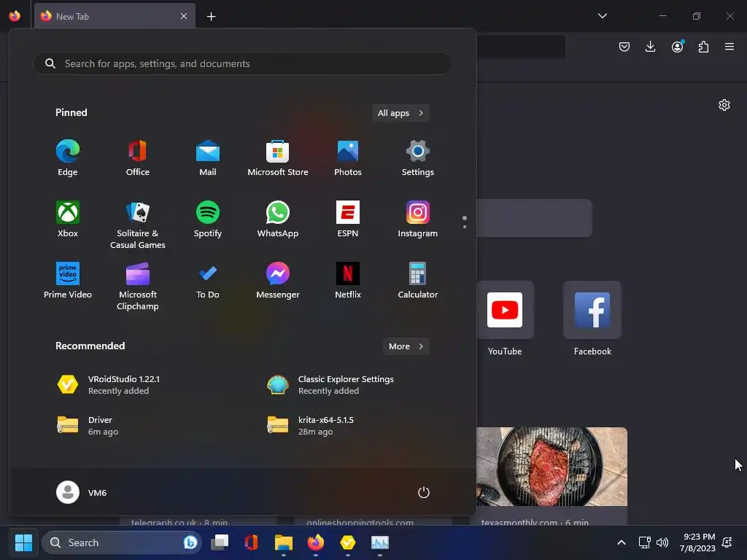Open Bing chat icon in taskbar search
This screenshot has width=747, height=560.
pos(190,542)
